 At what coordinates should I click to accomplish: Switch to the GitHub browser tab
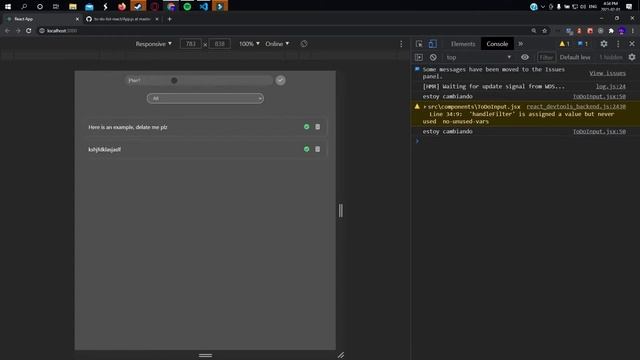(121, 19)
